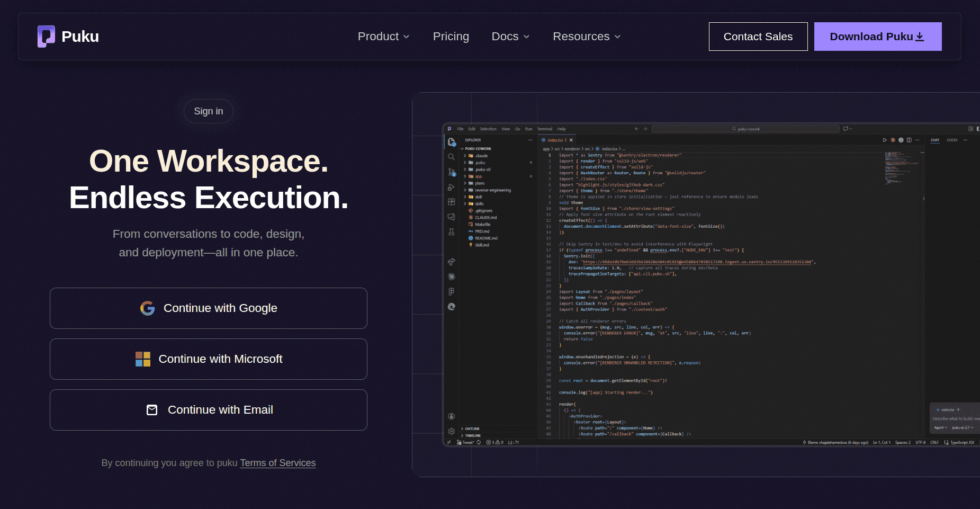Click the Contact Sales button
This screenshot has width=980, height=509.
(x=758, y=37)
